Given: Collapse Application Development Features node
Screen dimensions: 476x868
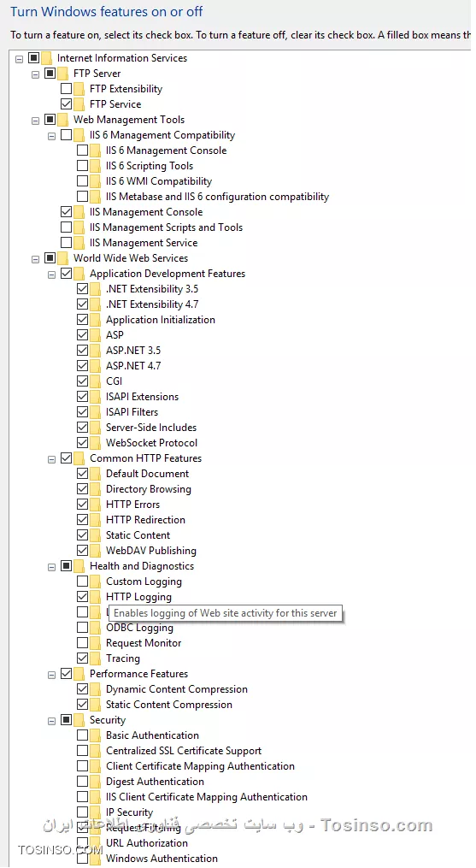Looking at the screenshot, I should click(51, 274).
